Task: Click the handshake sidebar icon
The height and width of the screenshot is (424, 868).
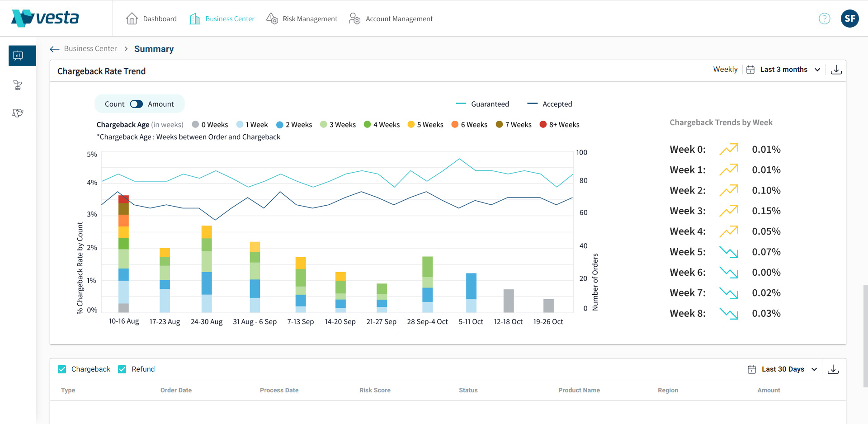Action: pos(18,113)
